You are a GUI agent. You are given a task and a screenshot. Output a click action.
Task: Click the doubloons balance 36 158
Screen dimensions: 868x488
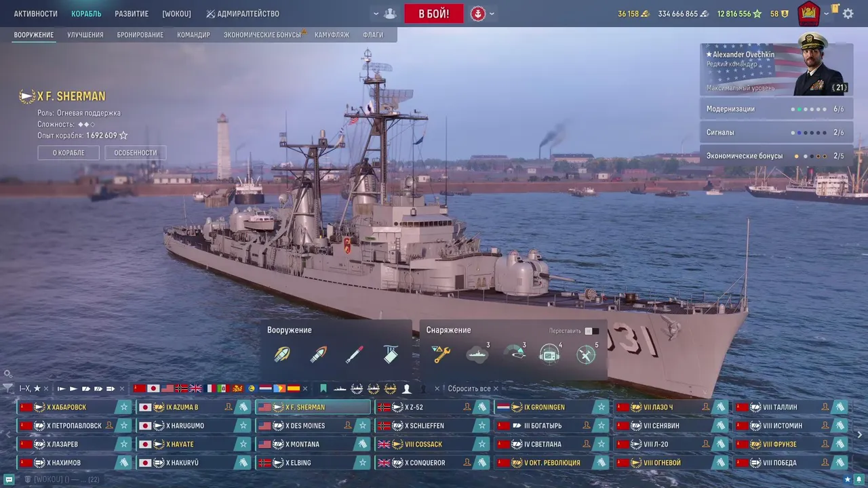(x=633, y=14)
